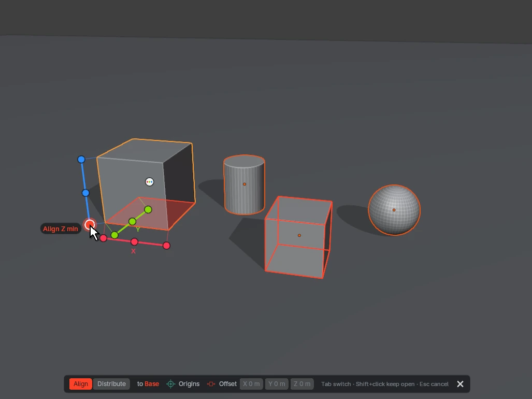Screen dimensions: 532x399
Task: Click the red X axis label
Action: (x=133, y=251)
